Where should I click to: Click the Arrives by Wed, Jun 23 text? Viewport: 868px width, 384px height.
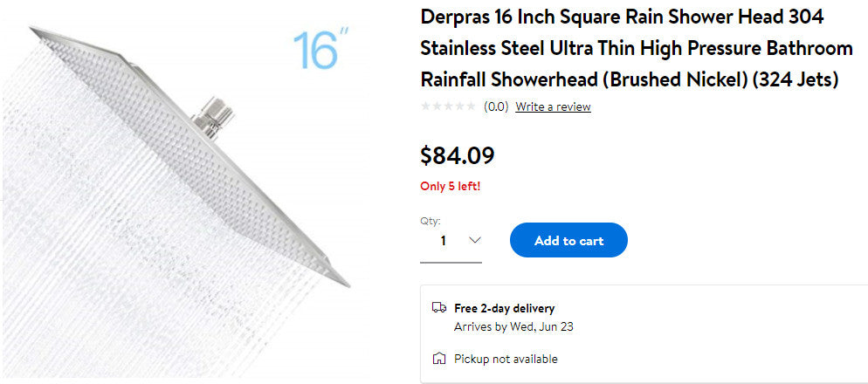pyautogui.click(x=513, y=327)
